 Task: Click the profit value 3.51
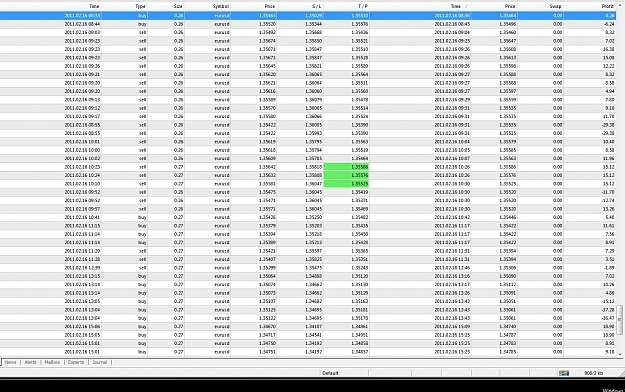click(x=610, y=260)
